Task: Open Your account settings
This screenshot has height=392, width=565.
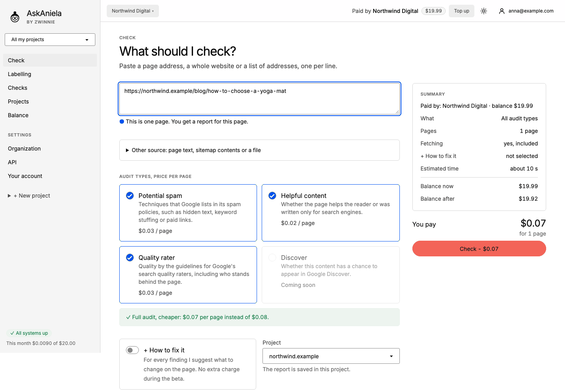Action: 50,176
